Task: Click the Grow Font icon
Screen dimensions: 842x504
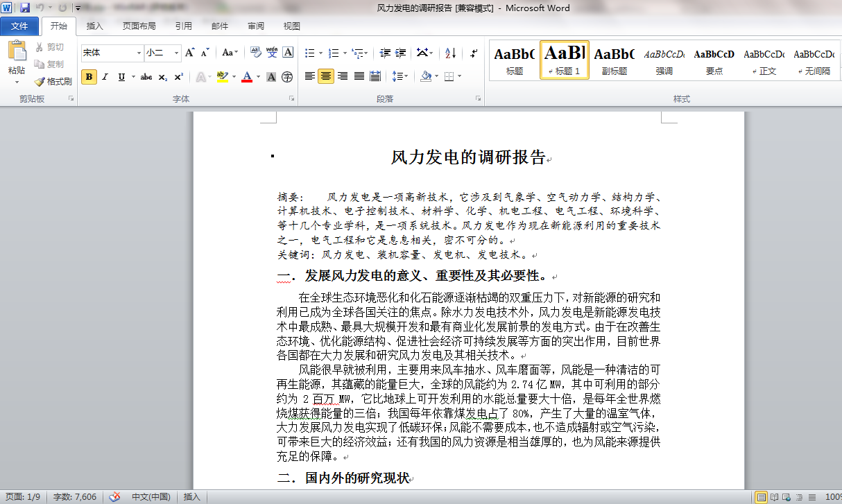Action: (190, 53)
